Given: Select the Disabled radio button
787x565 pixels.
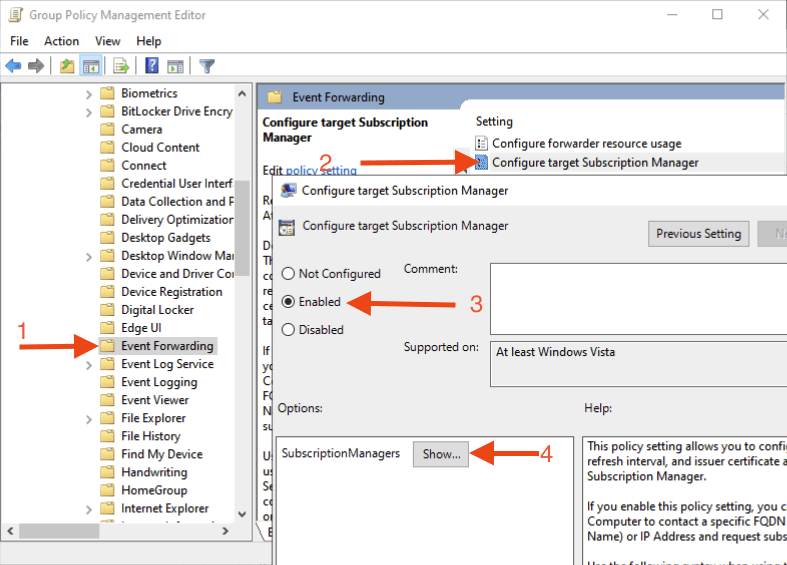Looking at the screenshot, I should (289, 329).
